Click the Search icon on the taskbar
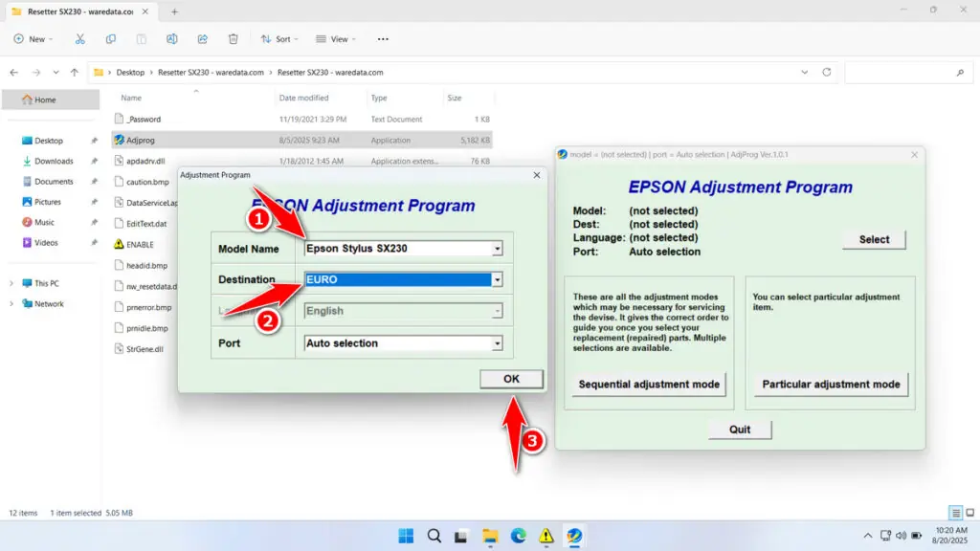 pos(434,536)
